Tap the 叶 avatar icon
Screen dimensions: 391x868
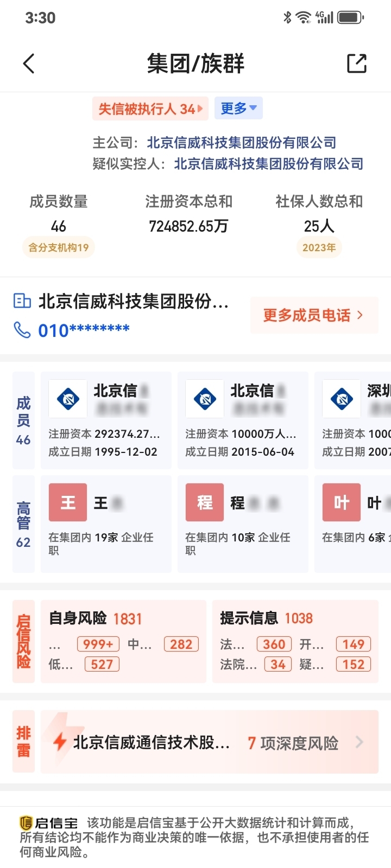click(x=342, y=502)
